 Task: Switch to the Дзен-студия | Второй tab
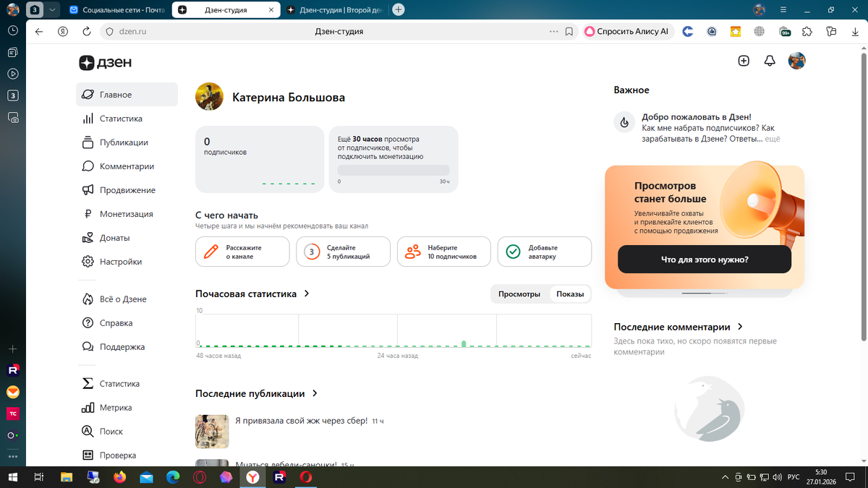tap(334, 10)
